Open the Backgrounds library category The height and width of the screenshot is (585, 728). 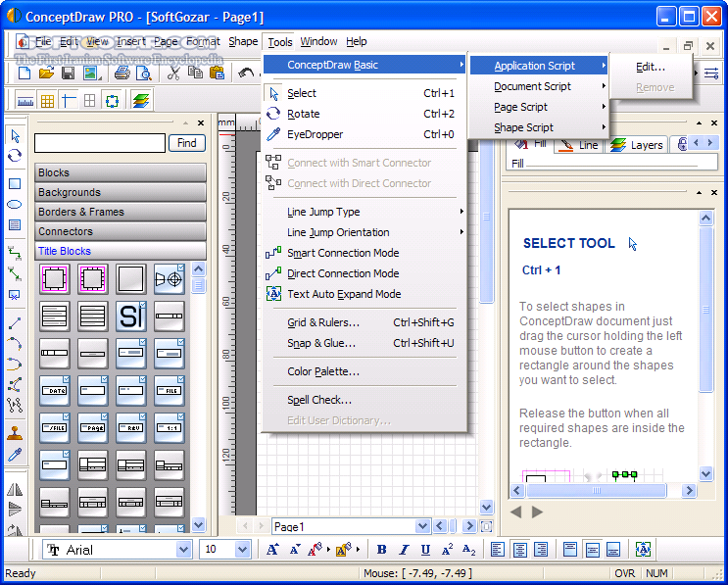[x=121, y=192]
